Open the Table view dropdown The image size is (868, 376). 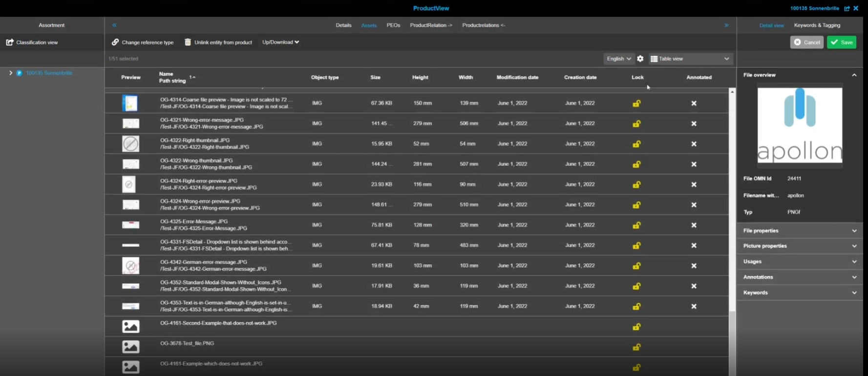point(690,59)
